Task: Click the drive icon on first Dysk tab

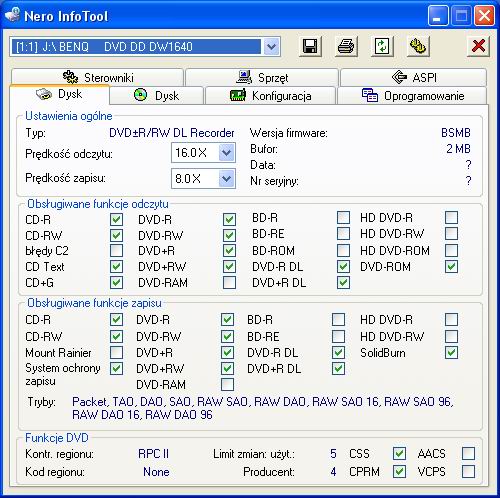Action: 44,94
